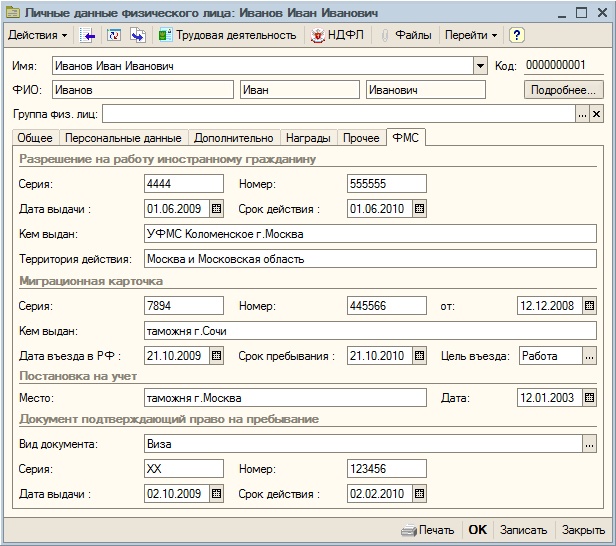Open calendar for visa Срок действия 02.02.2010
Image resolution: width=616 pixels, height=546 pixels.
pos(420,494)
